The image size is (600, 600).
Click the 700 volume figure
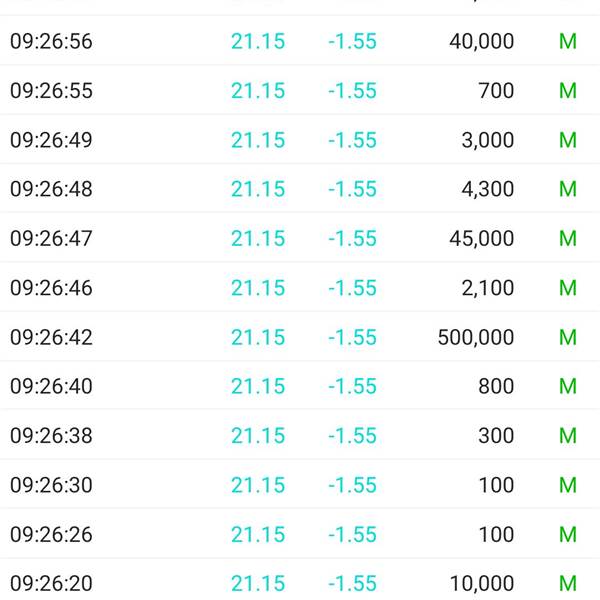pyautogui.click(x=496, y=91)
